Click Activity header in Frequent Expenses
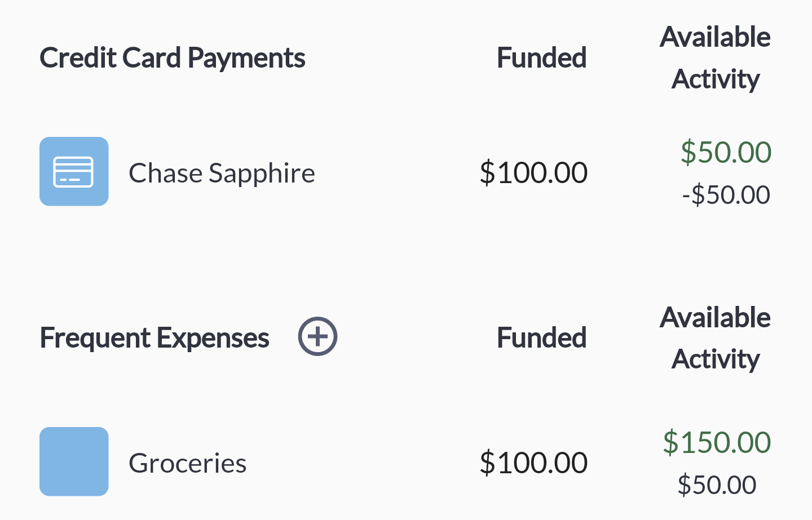This screenshot has width=812, height=520. point(716,359)
